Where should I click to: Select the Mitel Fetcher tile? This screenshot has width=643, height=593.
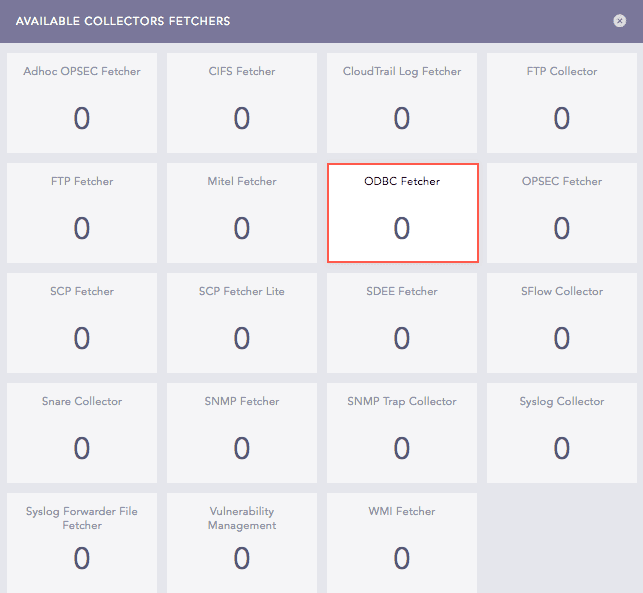tap(242, 213)
